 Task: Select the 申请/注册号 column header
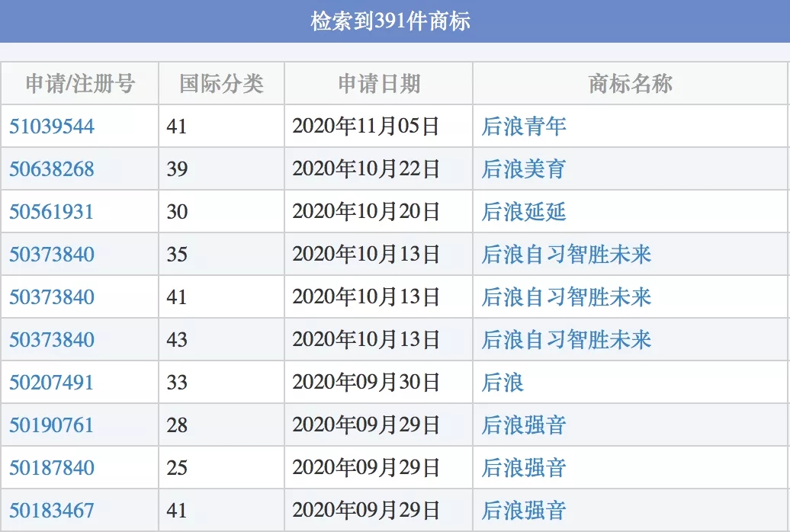tap(80, 84)
